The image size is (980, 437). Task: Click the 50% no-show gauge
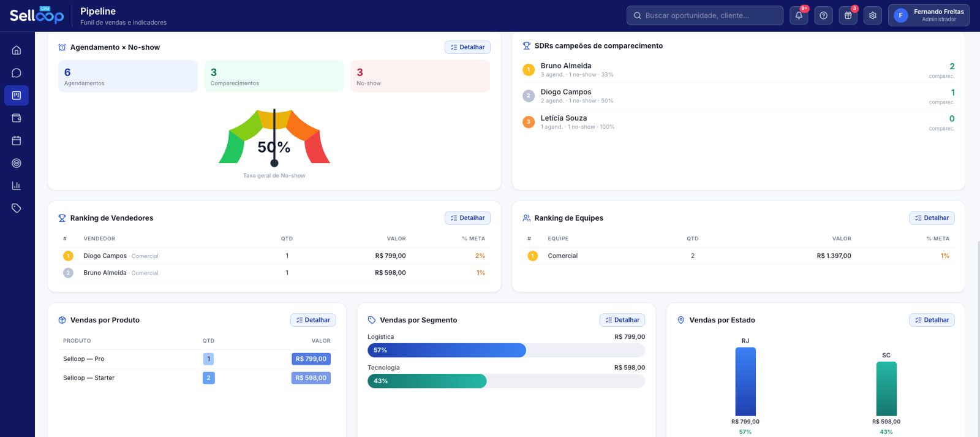[274, 137]
